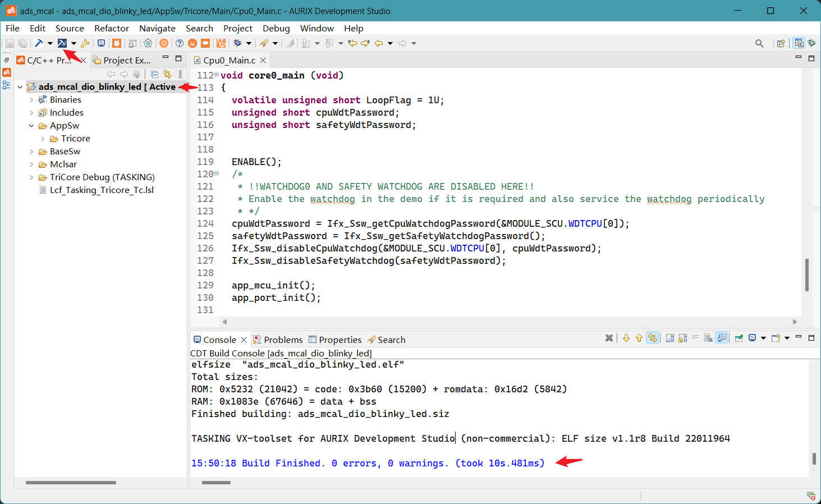Close the Cpu0_Main.c editor tab
This screenshot has height=504, width=821.
click(263, 60)
